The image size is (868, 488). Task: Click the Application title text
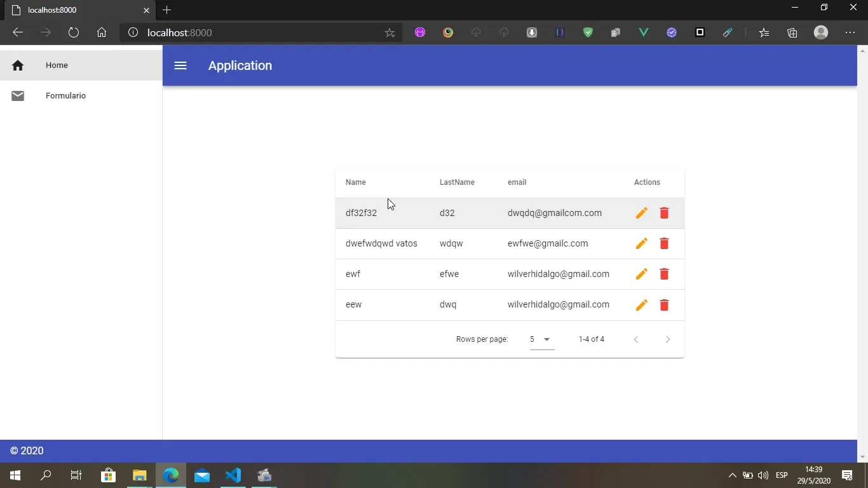240,65
